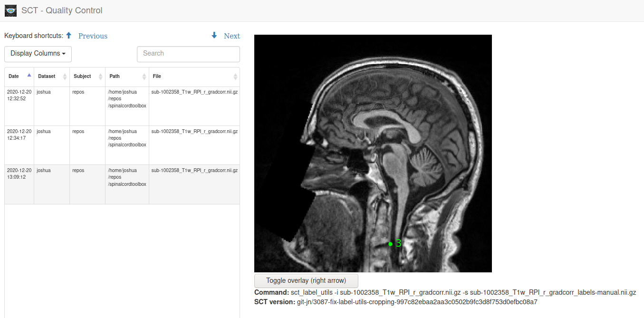Click the File column header
The height and width of the screenshot is (318, 644).
pyautogui.click(x=194, y=77)
